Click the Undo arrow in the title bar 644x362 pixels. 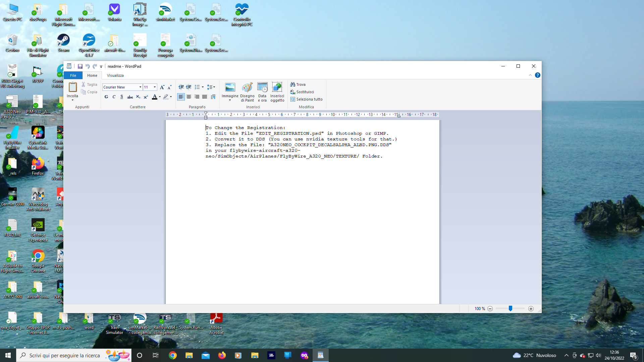88,66
